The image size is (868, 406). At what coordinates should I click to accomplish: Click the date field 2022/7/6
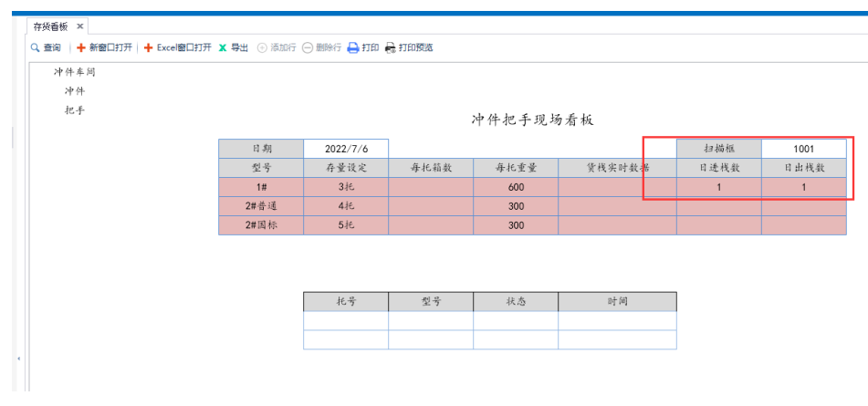[x=346, y=149]
